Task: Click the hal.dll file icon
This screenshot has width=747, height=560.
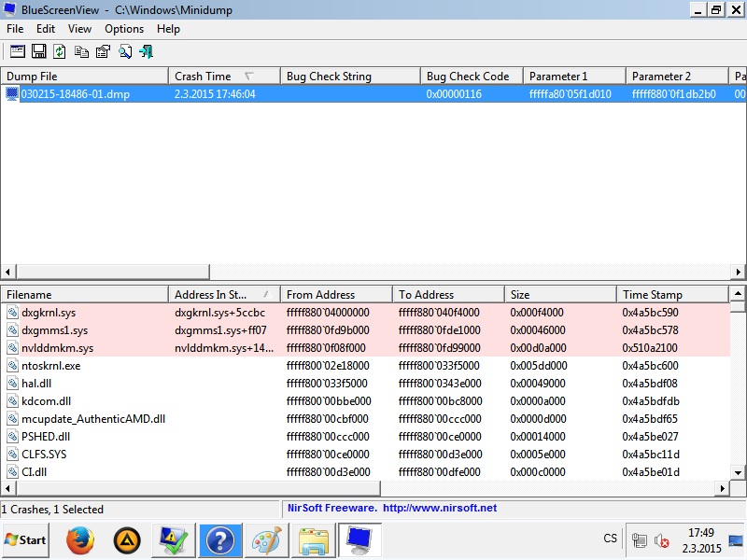Action: point(13,384)
